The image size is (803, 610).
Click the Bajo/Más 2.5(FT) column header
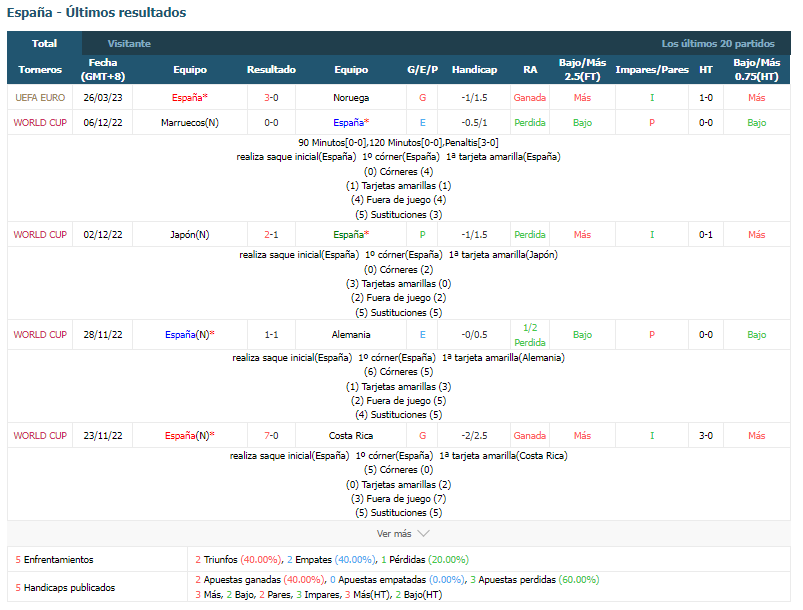pos(582,70)
